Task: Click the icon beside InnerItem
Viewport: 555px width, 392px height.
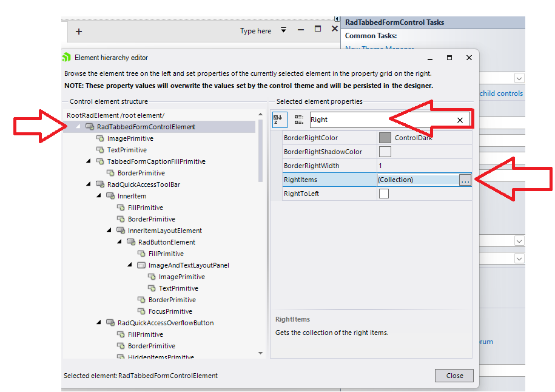Action: click(110, 196)
